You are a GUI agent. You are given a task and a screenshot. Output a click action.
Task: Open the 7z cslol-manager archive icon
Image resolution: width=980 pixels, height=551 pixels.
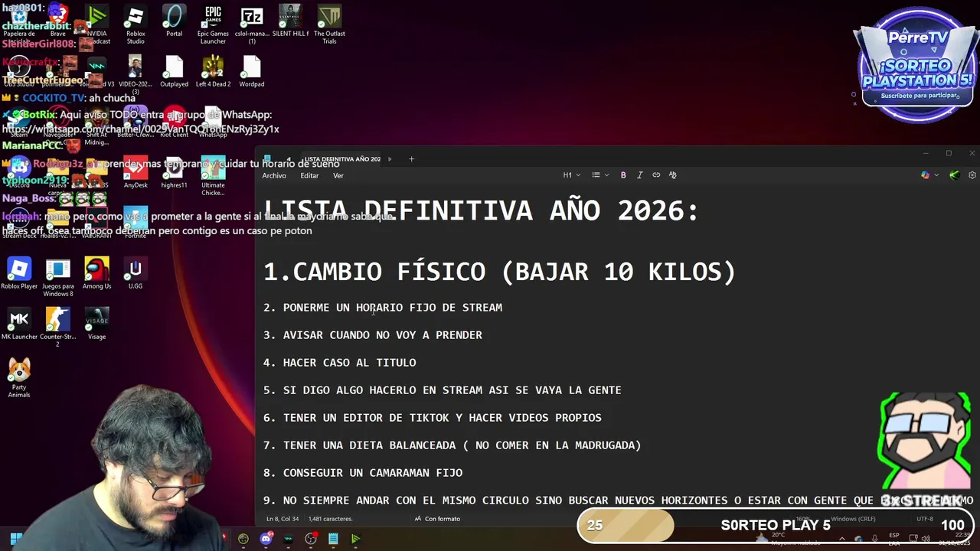tap(251, 23)
